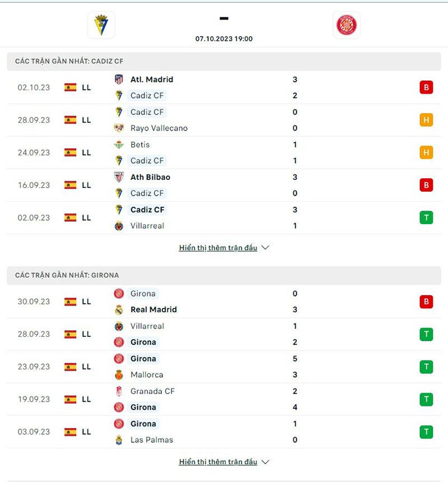The height and width of the screenshot is (482, 448).
Task: Click the Betis club badge
Action: coord(119,144)
